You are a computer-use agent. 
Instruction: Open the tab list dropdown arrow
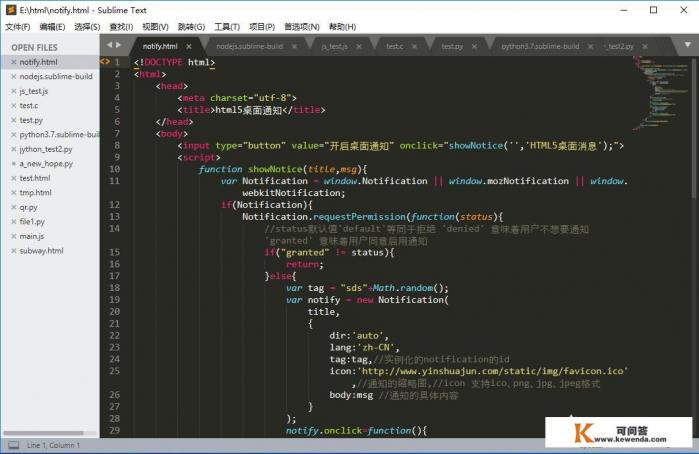tap(687, 45)
